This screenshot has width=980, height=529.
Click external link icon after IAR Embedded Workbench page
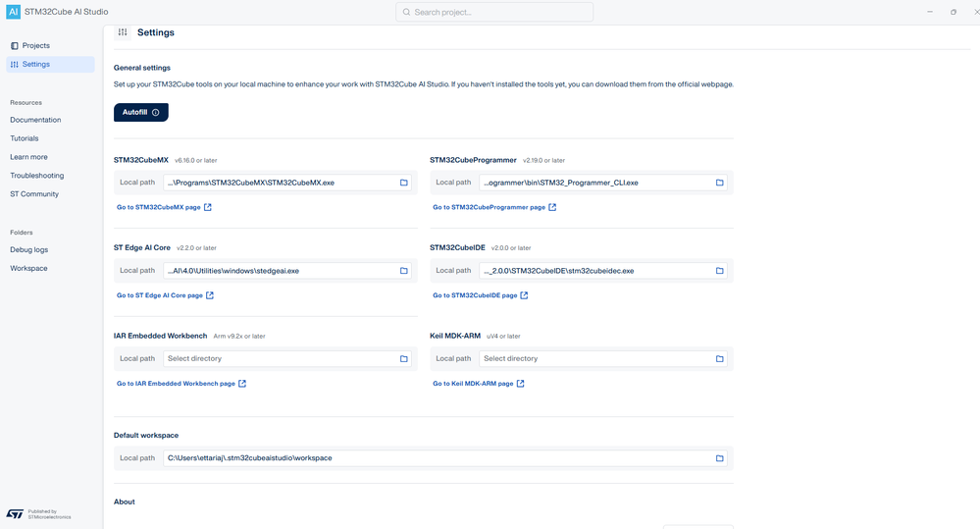(242, 384)
